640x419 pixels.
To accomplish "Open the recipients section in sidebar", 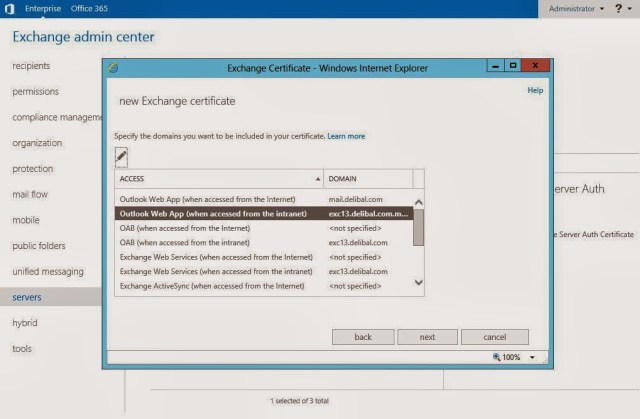I will (x=31, y=66).
